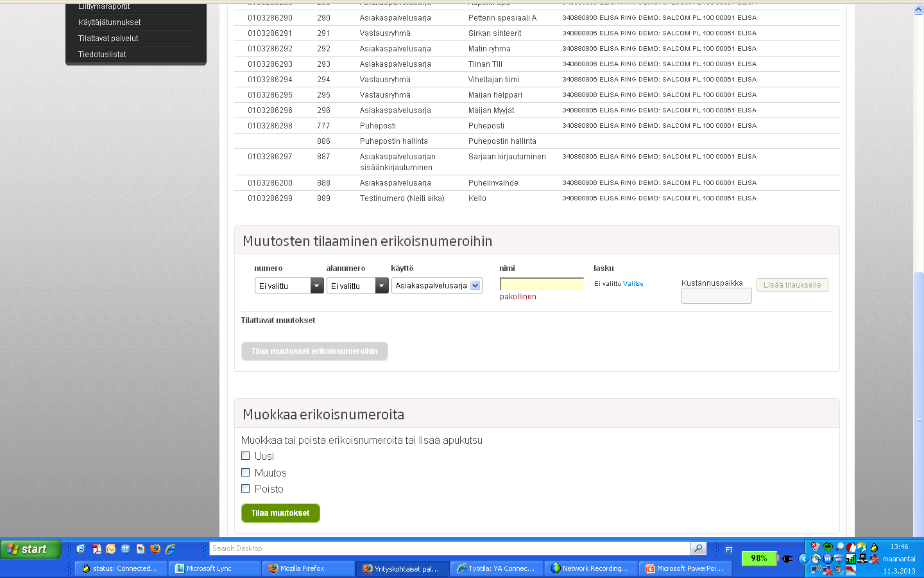Check the Uusi checkbox
The image size is (924, 578).
pos(245,456)
